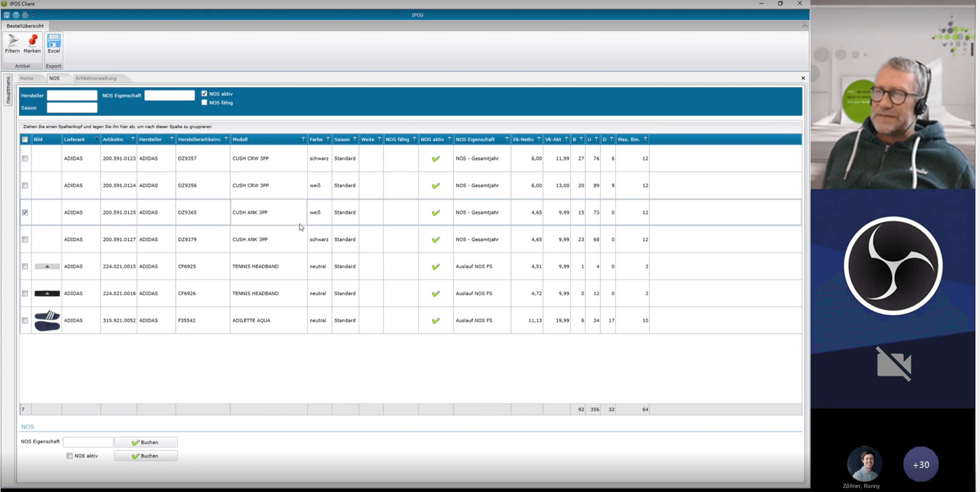Filter the Modell column via its funnel icon
This screenshot has width=980, height=492.
click(304, 139)
